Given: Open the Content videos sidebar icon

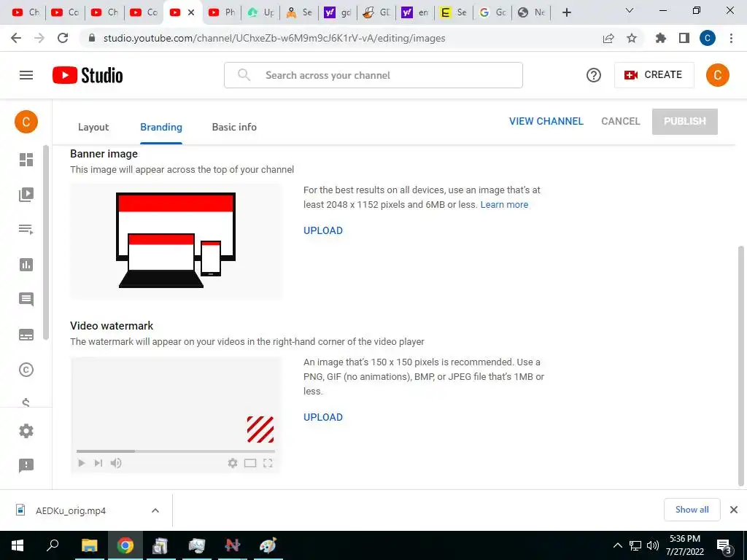Looking at the screenshot, I should [26, 194].
